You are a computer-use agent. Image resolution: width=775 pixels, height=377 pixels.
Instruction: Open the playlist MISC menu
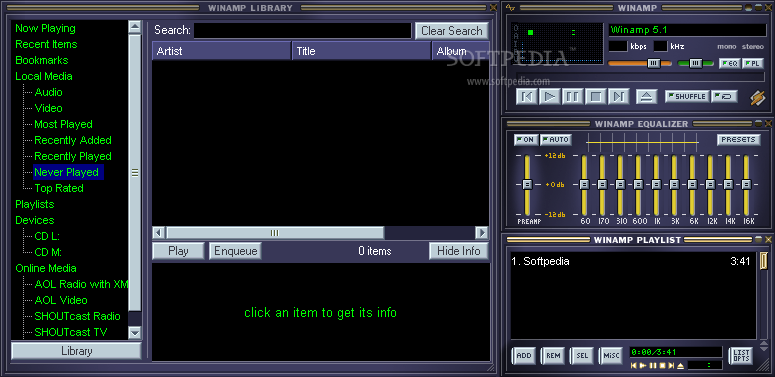point(611,356)
